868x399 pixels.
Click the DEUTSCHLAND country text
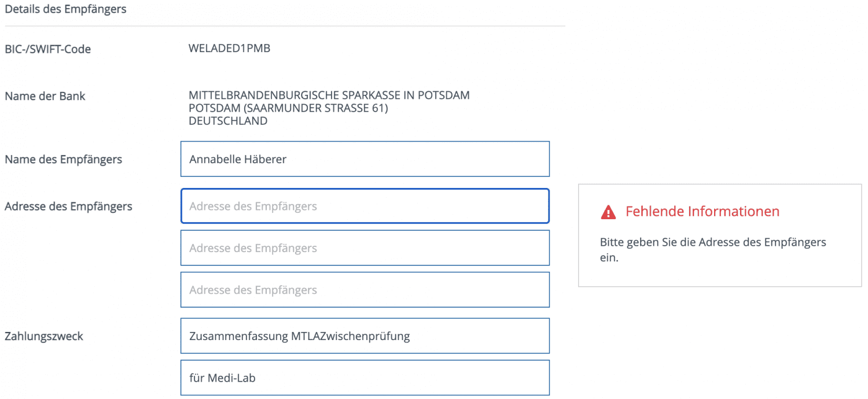pyautogui.click(x=228, y=121)
